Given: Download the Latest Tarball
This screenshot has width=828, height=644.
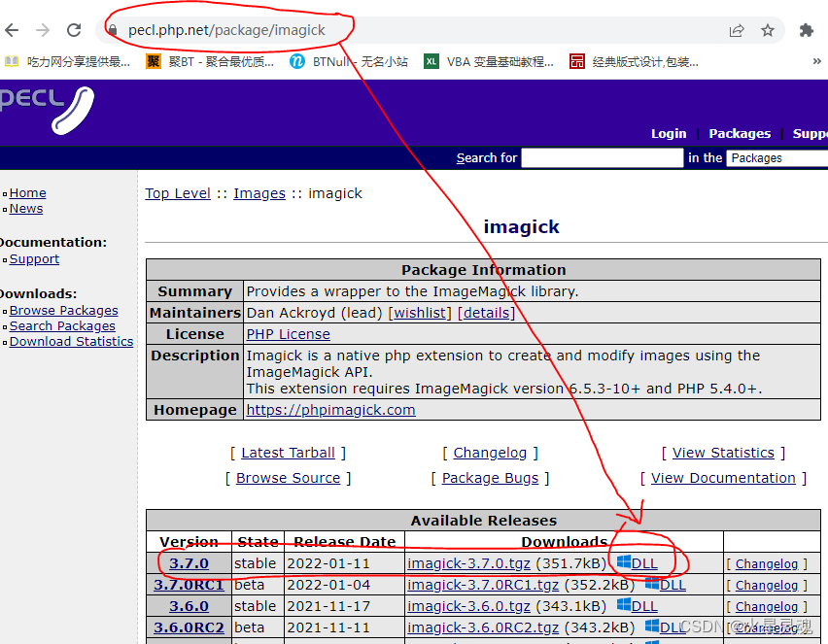Looking at the screenshot, I should (288, 453).
